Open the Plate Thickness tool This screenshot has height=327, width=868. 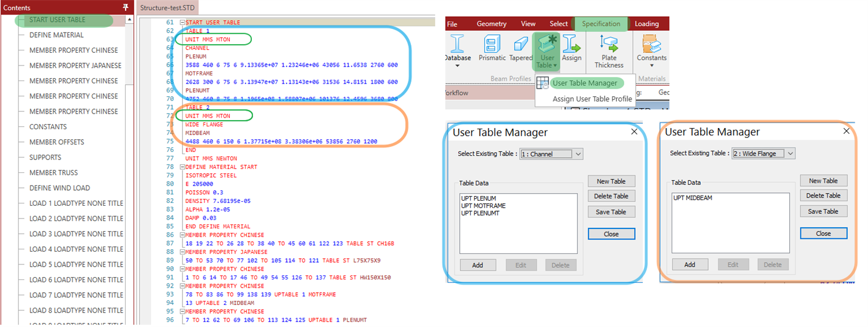coord(609,45)
